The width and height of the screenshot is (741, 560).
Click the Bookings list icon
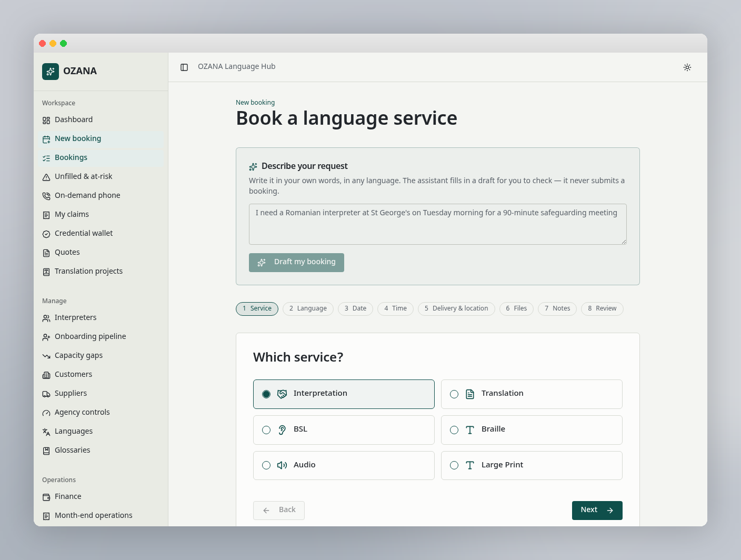(x=46, y=158)
